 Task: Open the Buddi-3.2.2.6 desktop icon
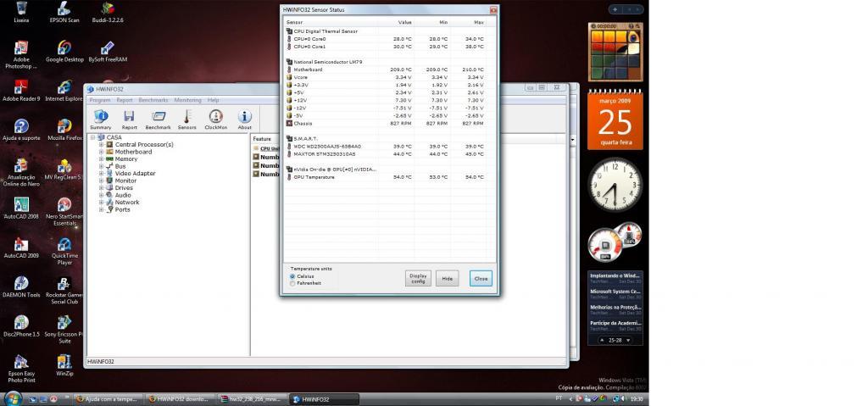click(108, 12)
